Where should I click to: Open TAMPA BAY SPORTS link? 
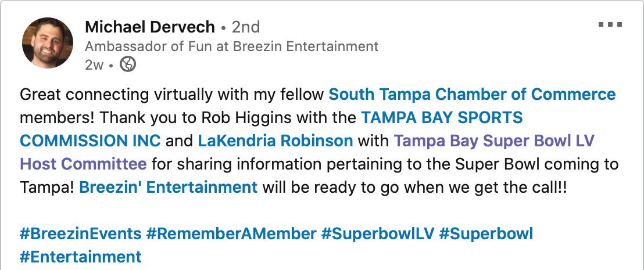tap(442, 117)
